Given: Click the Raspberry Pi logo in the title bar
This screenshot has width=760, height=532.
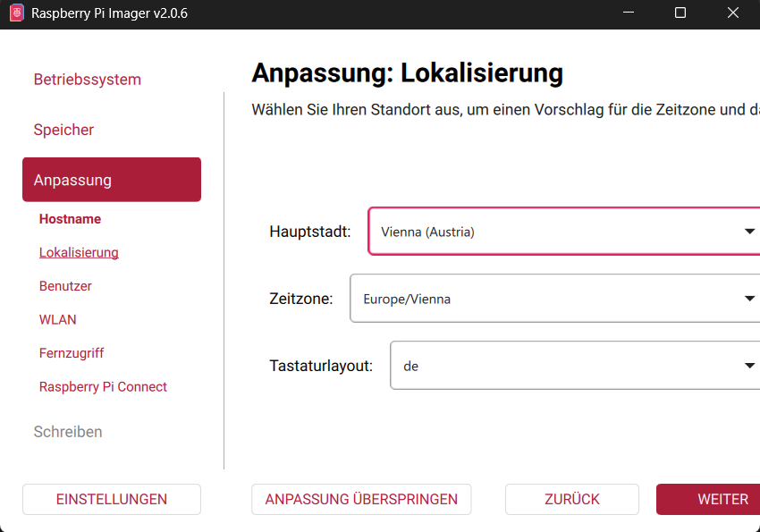Looking at the screenshot, I should pyautogui.click(x=14, y=13).
